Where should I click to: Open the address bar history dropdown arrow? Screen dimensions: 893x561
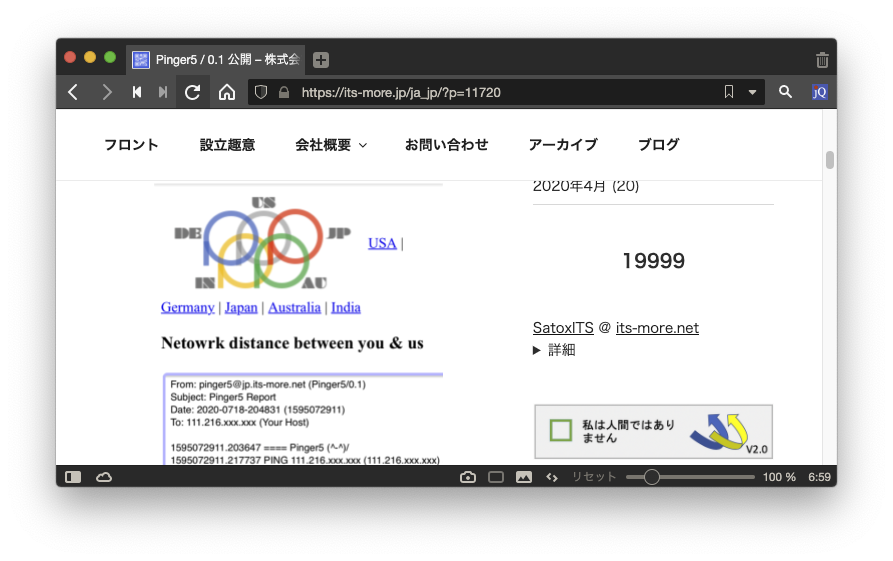(753, 92)
